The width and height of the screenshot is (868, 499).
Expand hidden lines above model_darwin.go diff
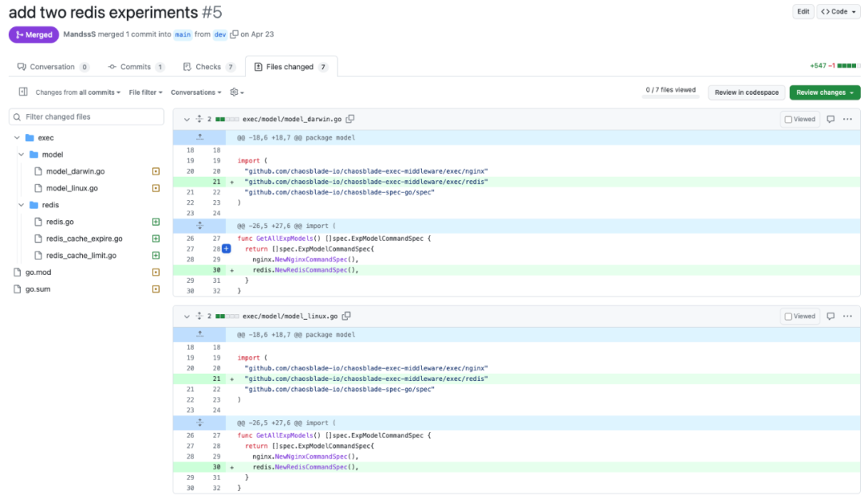click(199, 137)
